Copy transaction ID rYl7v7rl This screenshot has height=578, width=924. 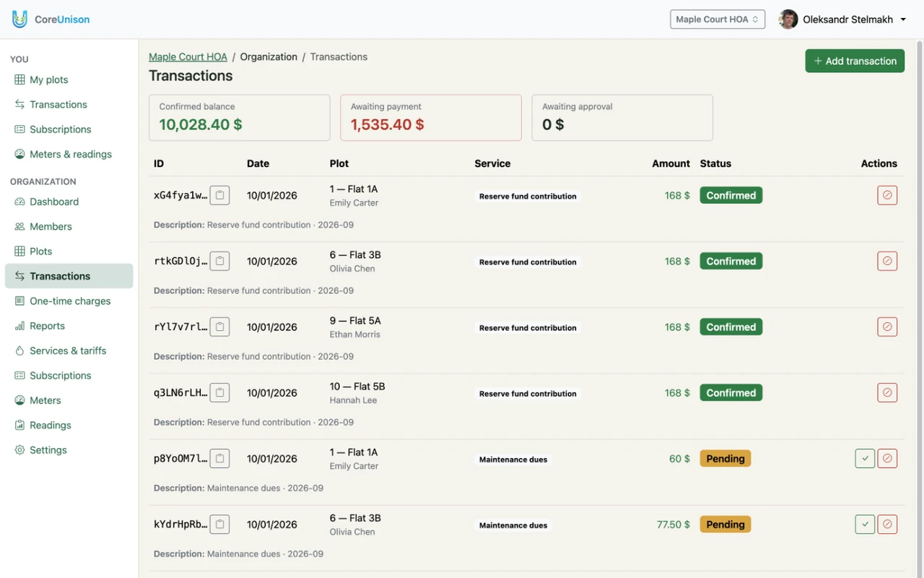click(219, 327)
